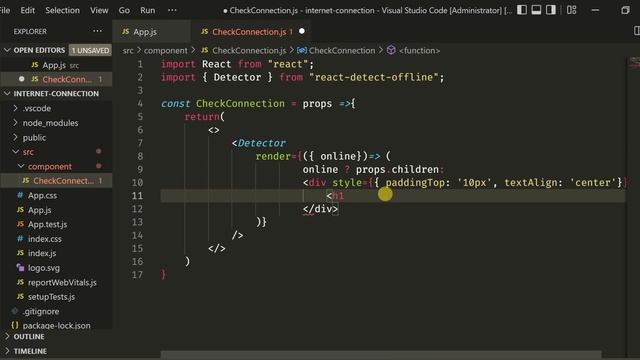Expand the Timeline section
640x360 pixels.
30,351
